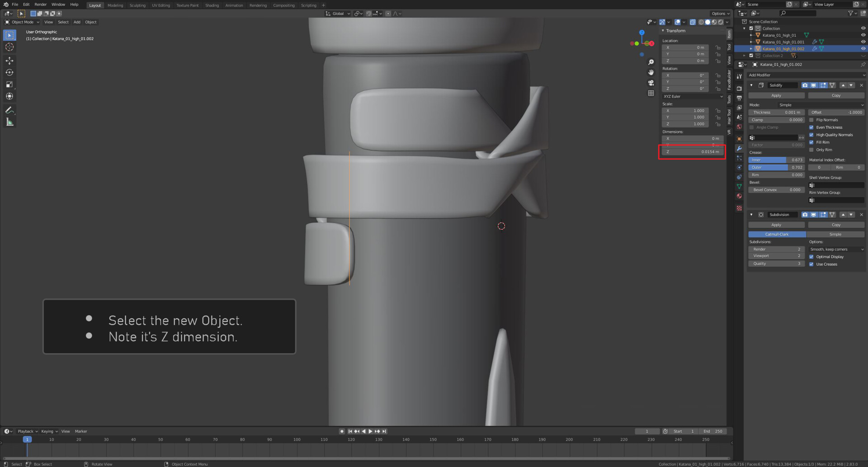The image size is (868, 467).
Task: Open the XYZ Euler rotation mode dropdown
Action: tap(693, 96)
